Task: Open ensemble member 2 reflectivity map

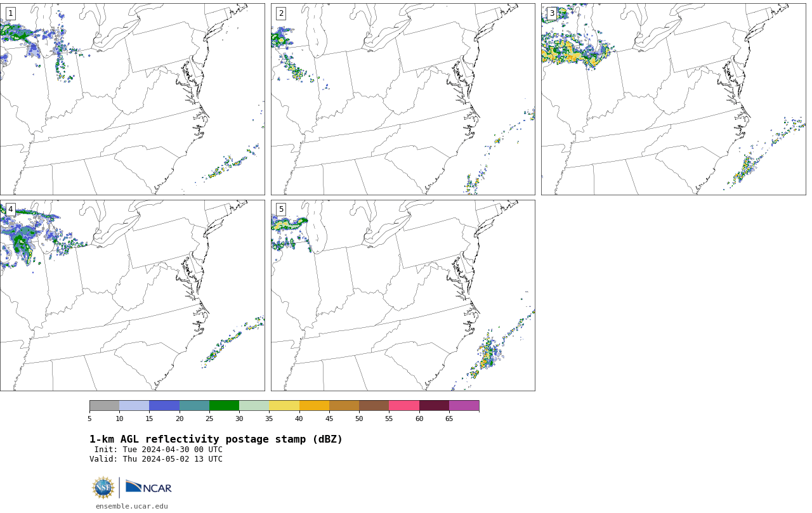Action: tap(403, 99)
